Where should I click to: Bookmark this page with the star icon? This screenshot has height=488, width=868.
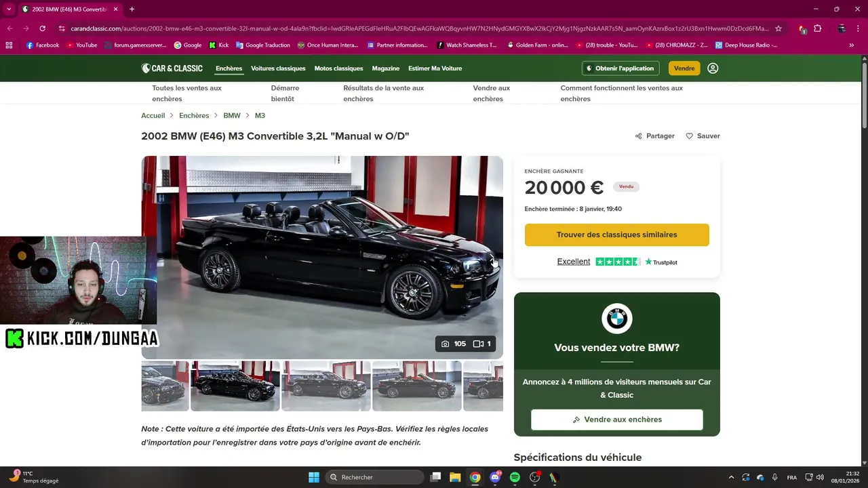(778, 28)
